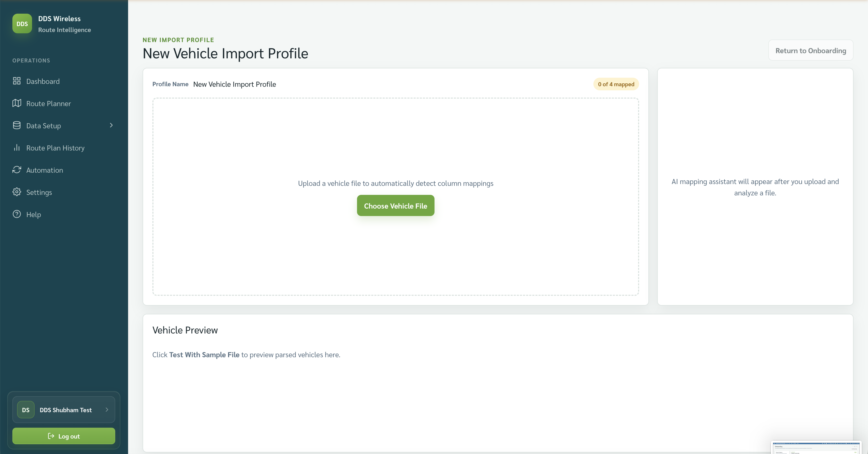Click the OPERATIONS section label
868x454 pixels.
[31, 61]
